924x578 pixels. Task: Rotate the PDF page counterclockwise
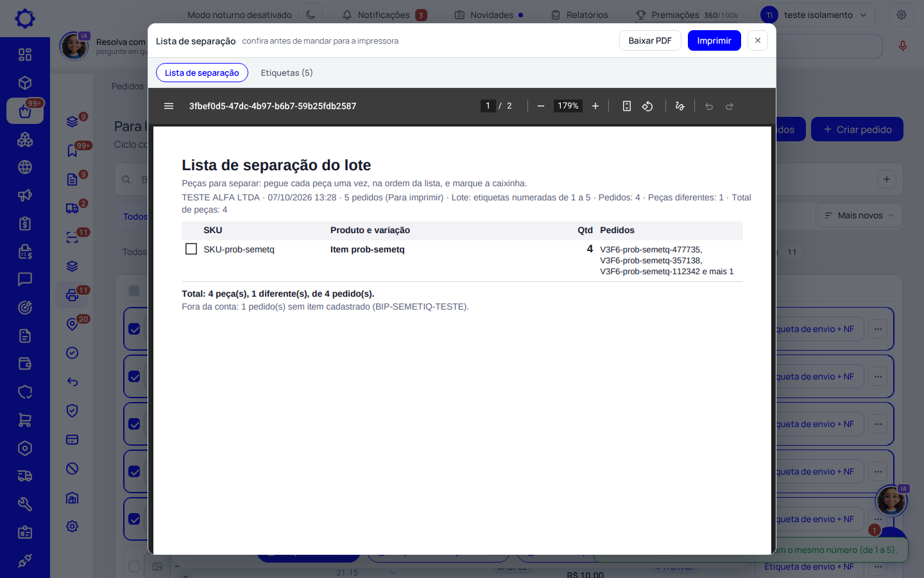[x=647, y=106]
